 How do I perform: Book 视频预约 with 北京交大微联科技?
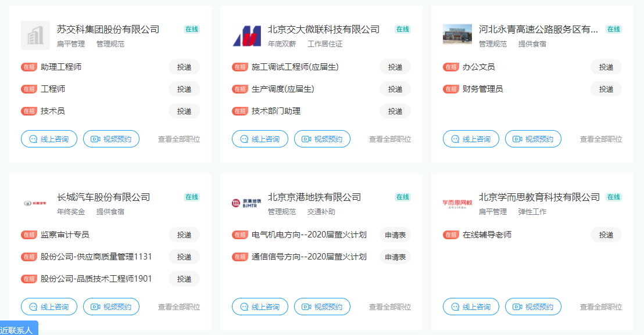pyautogui.click(x=322, y=139)
